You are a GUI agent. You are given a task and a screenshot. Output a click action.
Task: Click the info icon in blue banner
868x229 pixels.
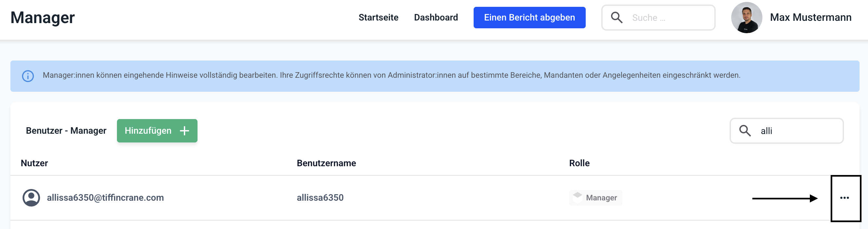point(28,76)
